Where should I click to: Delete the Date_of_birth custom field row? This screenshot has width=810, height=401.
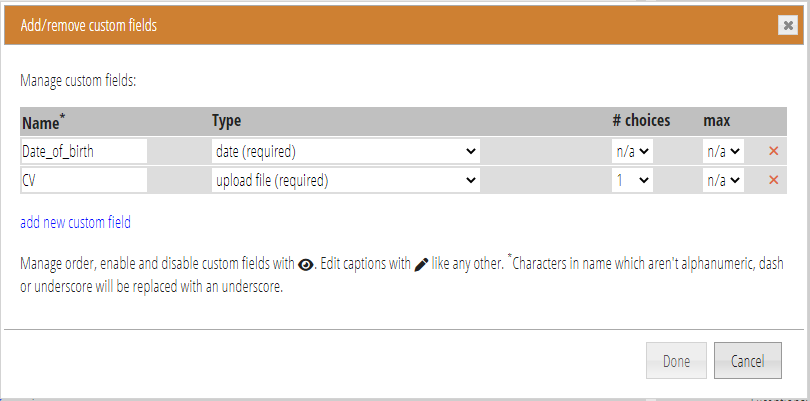tap(773, 151)
